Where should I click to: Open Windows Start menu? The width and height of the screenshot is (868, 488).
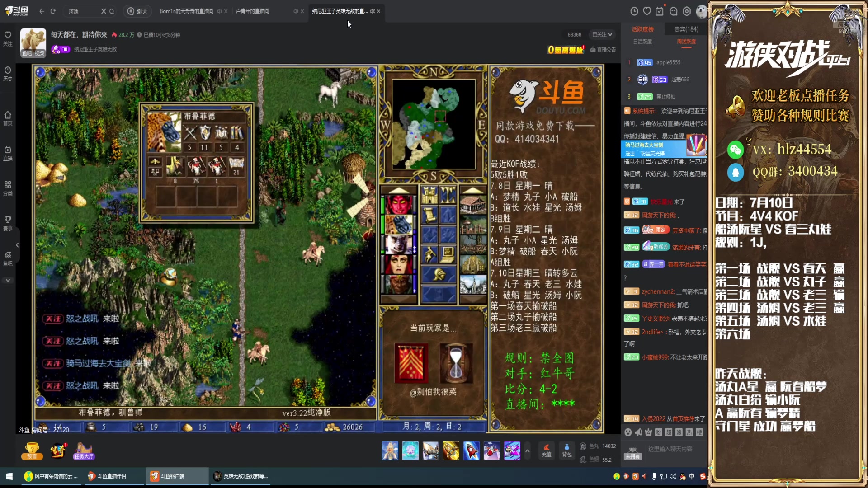(x=9, y=476)
